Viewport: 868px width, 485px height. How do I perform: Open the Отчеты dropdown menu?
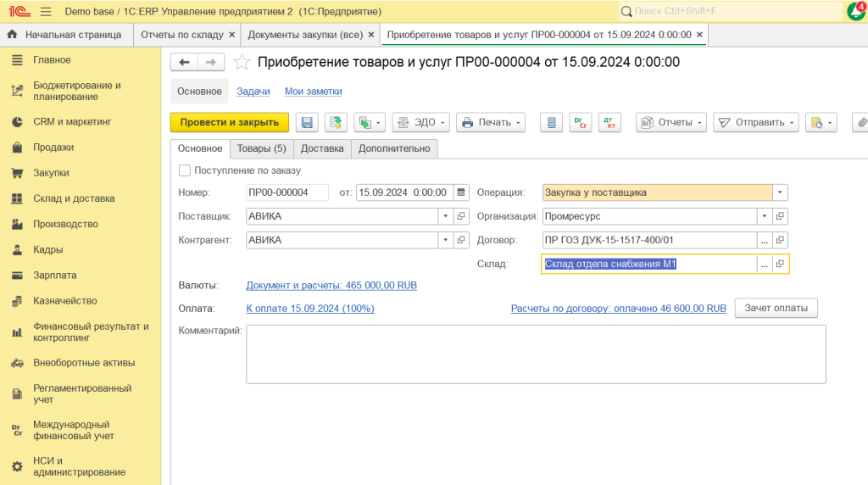tap(671, 122)
